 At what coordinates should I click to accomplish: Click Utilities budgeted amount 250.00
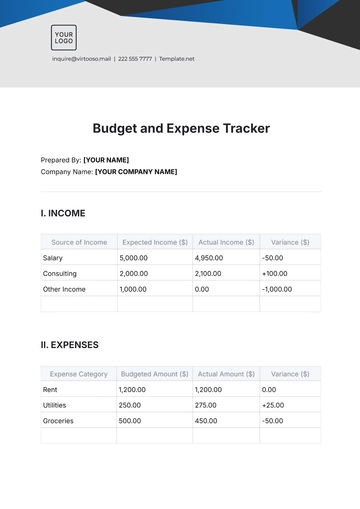point(130,405)
